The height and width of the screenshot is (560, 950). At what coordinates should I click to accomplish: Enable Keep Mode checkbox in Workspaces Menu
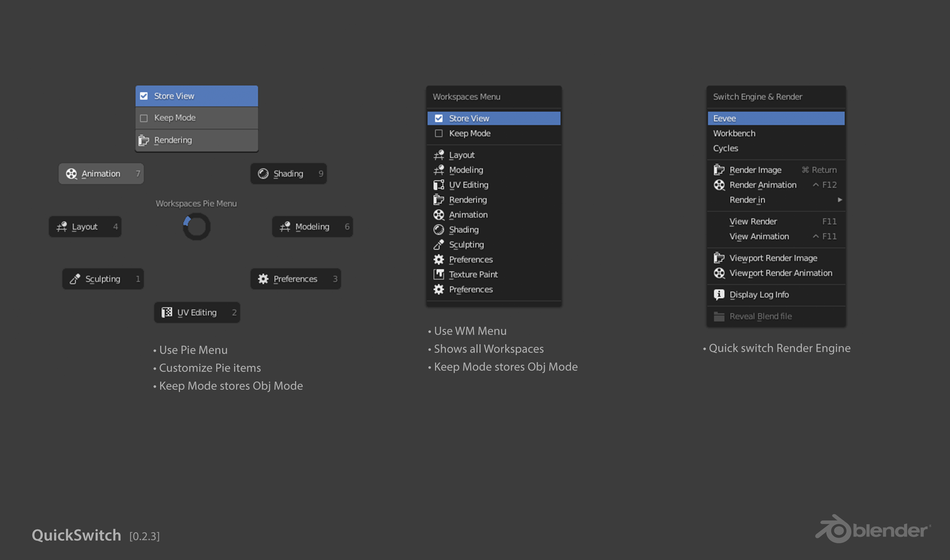click(x=439, y=133)
